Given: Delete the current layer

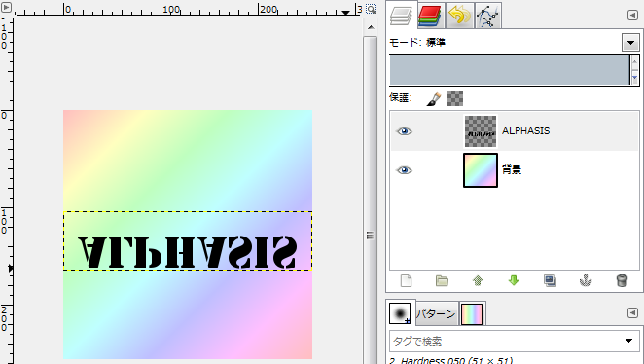Looking at the screenshot, I should (622, 281).
